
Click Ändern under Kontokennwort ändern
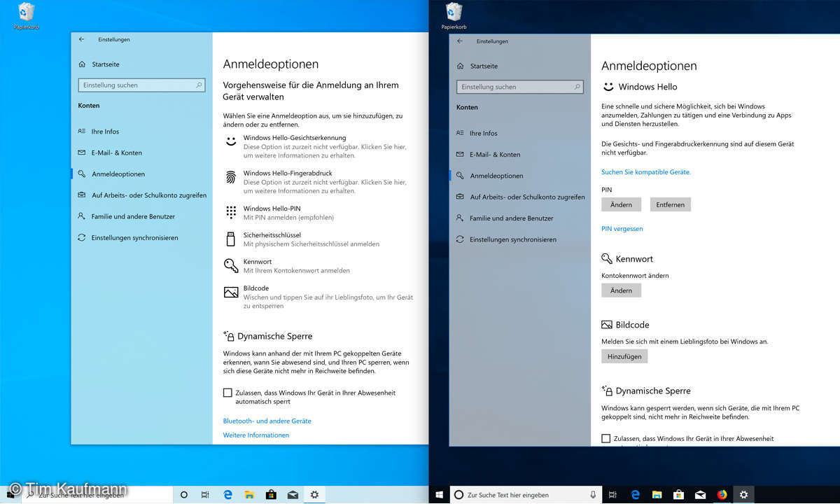(x=621, y=290)
